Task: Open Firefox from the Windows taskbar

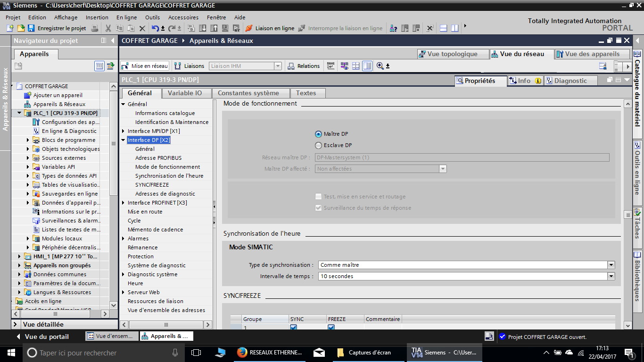Action: coord(242,353)
